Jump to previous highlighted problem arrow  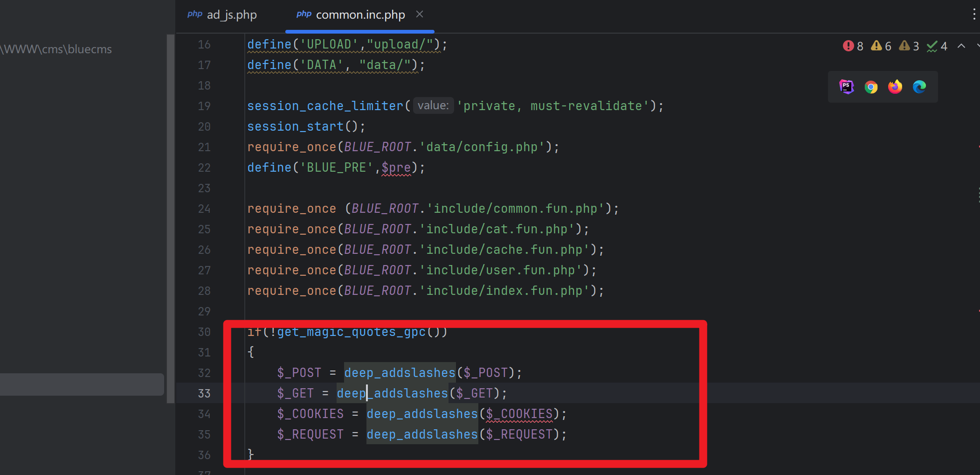(961, 46)
